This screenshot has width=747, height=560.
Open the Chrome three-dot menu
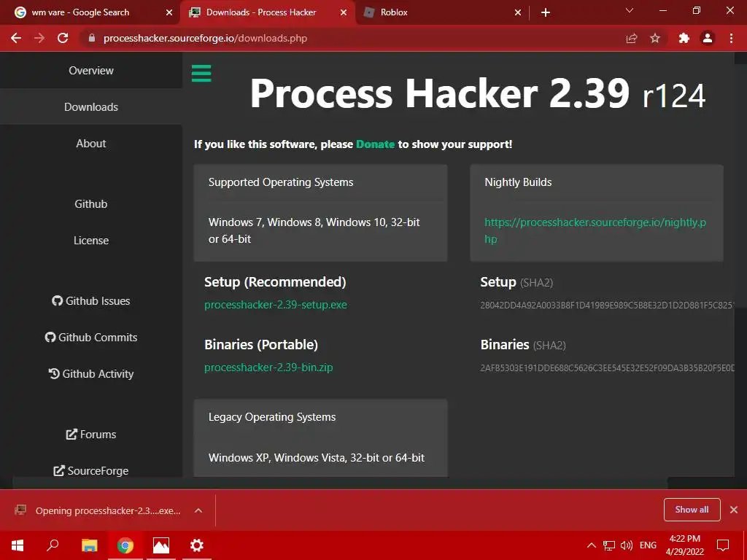(x=731, y=38)
